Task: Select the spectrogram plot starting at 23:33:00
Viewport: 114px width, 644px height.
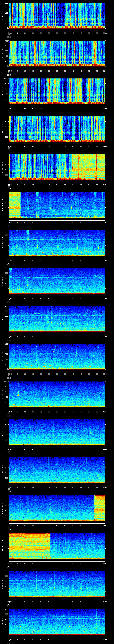Action: point(57,167)
